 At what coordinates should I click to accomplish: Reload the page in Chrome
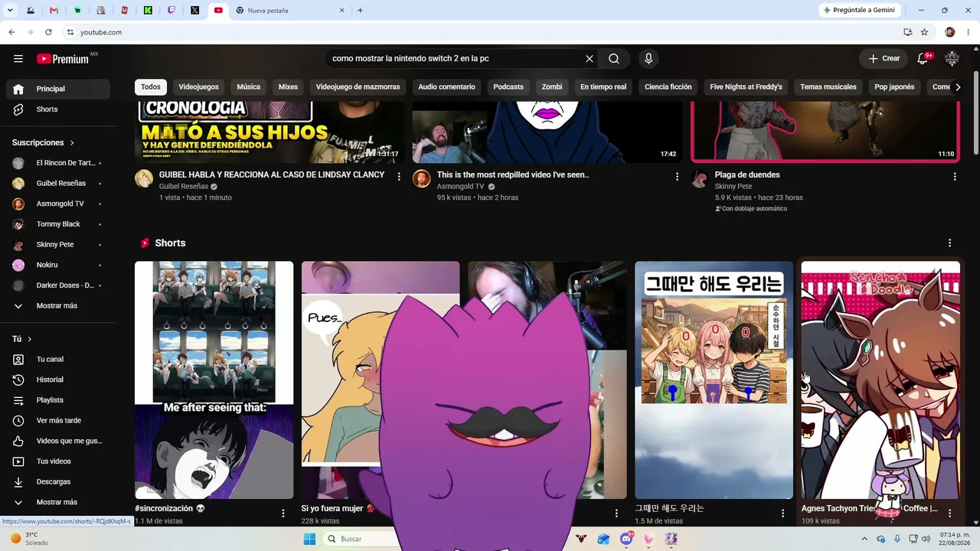(48, 32)
